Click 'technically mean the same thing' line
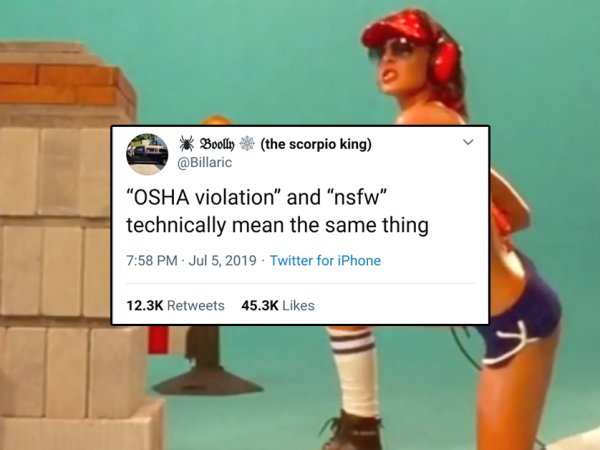600x450 pixels. click(x=277, y=225)
